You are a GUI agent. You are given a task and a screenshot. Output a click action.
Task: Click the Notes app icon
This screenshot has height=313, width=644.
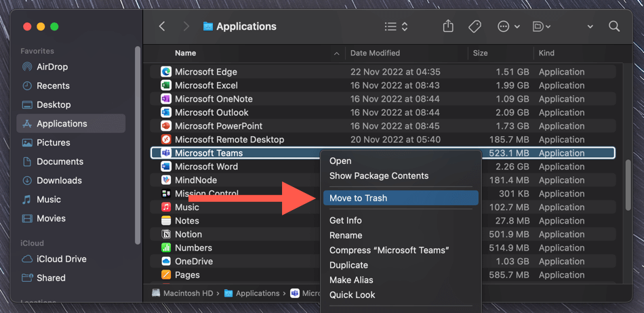pos(166,221)
